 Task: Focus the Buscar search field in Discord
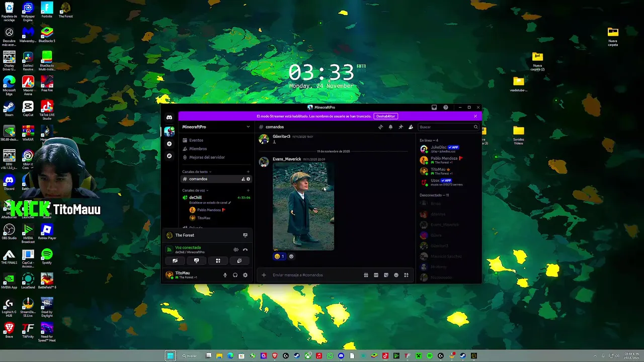click(448, 127)
